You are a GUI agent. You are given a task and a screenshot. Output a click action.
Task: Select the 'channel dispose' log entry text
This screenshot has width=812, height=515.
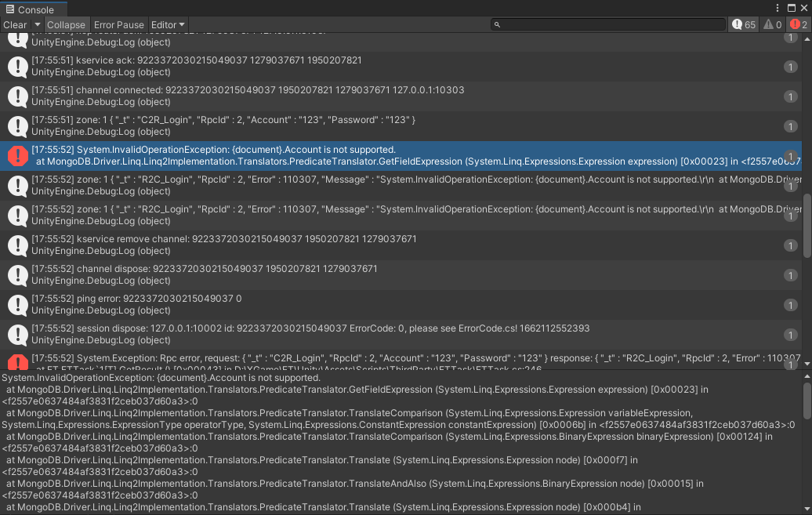pos(205,269)
